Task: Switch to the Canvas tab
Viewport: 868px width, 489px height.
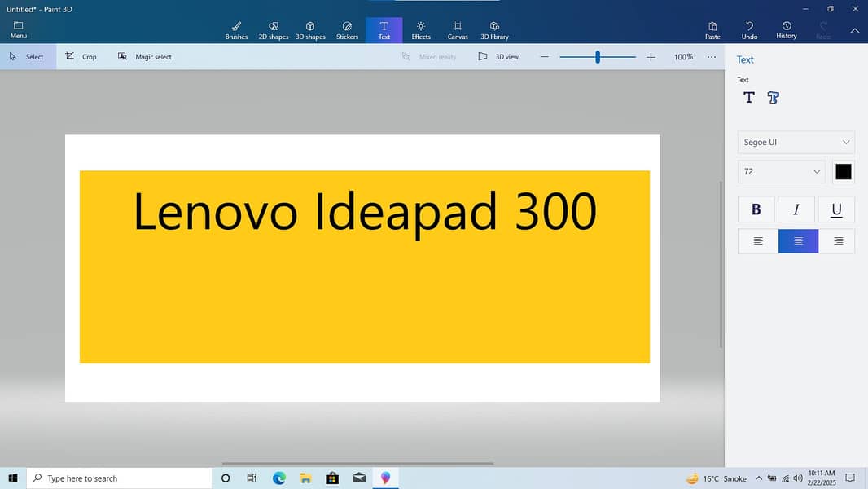Action: [458, 30]
